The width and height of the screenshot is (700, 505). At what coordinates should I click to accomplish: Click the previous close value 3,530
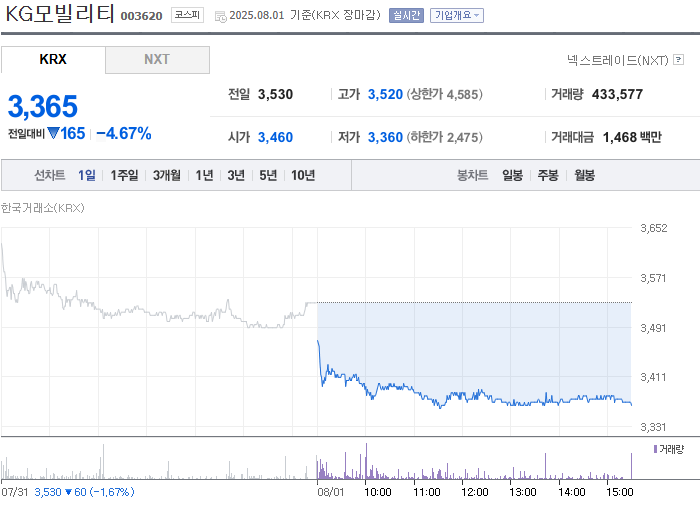pos(275,94)
